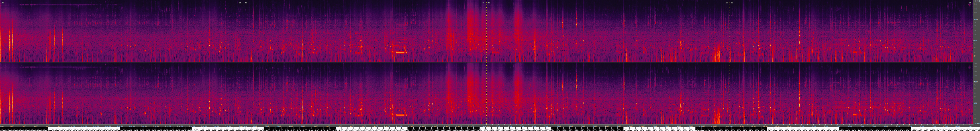Click the last clip's fade-out handle
This screenshot has height=131, width=980.
970,2
